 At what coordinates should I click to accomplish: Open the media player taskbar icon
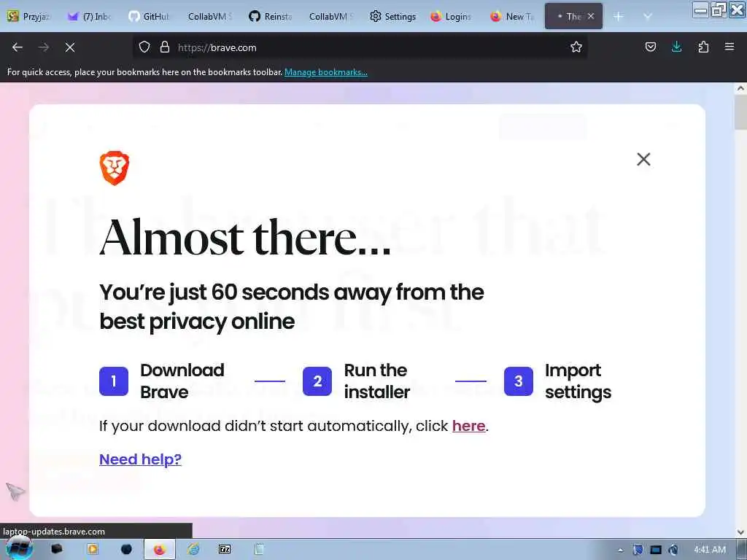click(x=93, y=550)
